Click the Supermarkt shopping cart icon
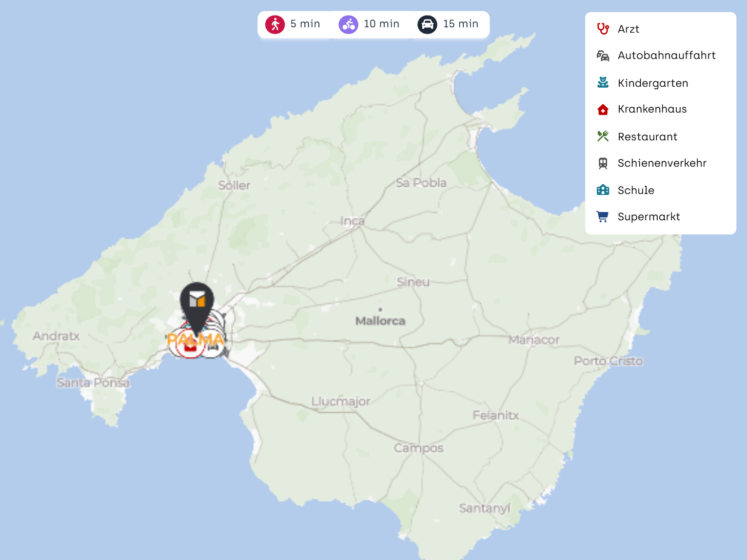The width and height of the screenshot is (747, 560). (603, 217)
